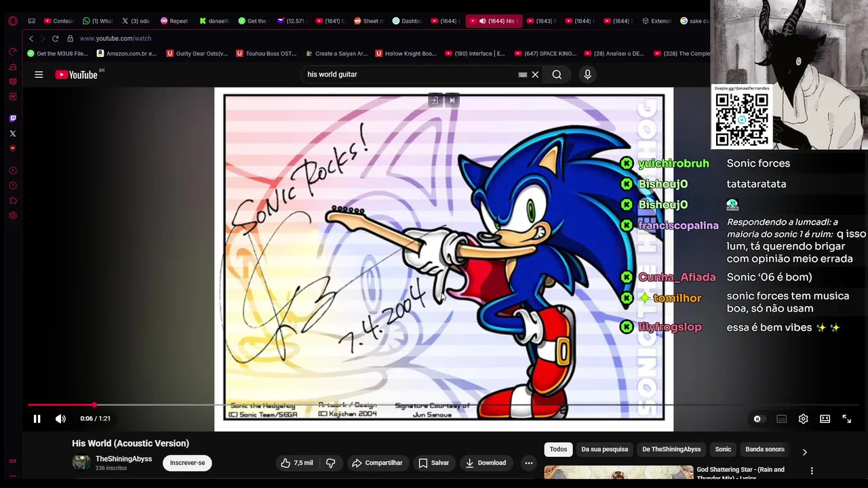The image size is (868, 488).
Task: Open Twitch in the Opera sidebar
Action: click(x=12, y=119)
